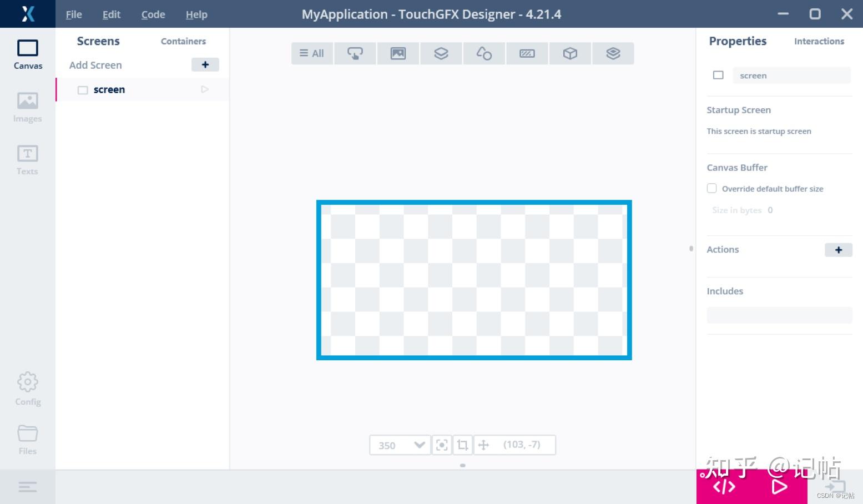Enable Override default buffer size
Viewport: 863px width, 504px height.
point(711,188)
